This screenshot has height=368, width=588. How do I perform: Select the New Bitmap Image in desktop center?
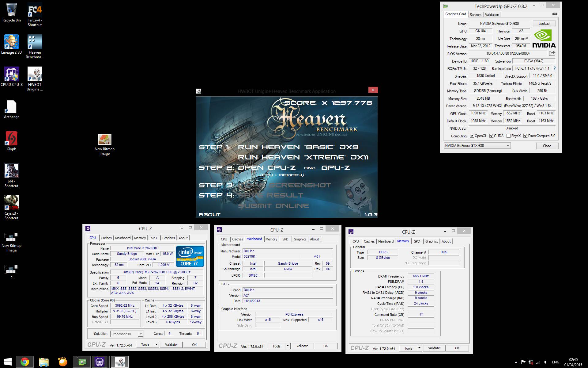point(104,145)
